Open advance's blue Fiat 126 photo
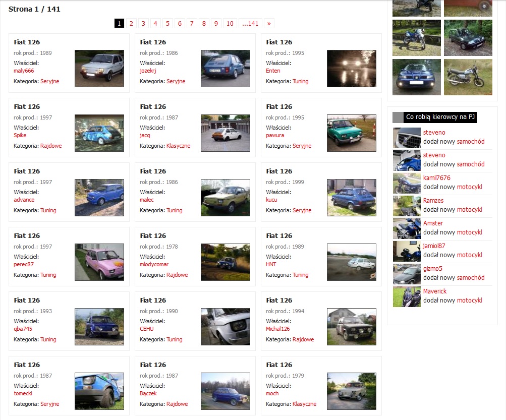Screen dimensions: 506x420 point(99,198)
